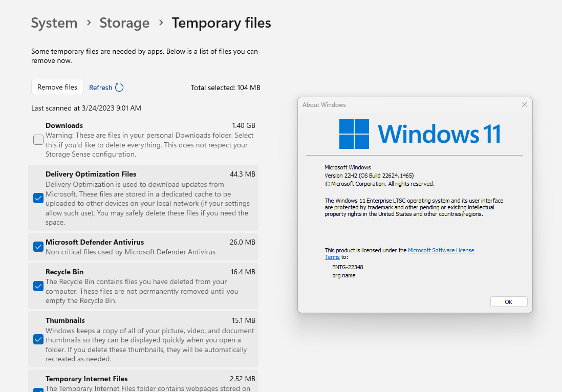Select the Recycle Bin item title
Viewport: 562px width, 392px height.
click(64, 272)
